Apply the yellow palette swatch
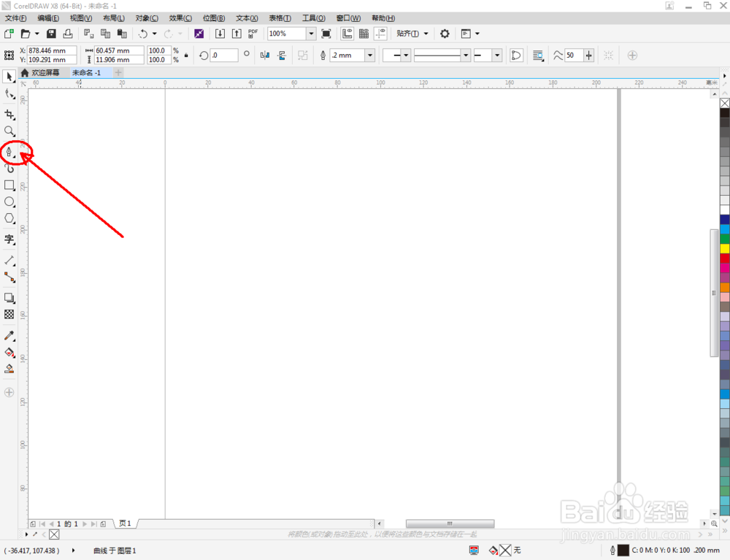 pos(725,248)
